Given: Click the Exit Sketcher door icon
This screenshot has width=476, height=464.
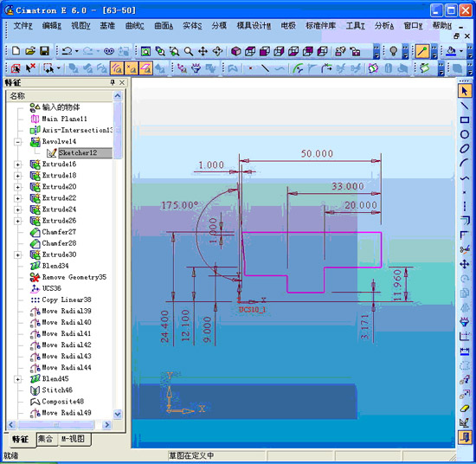Looking at the screenshot, I should 465,437.
